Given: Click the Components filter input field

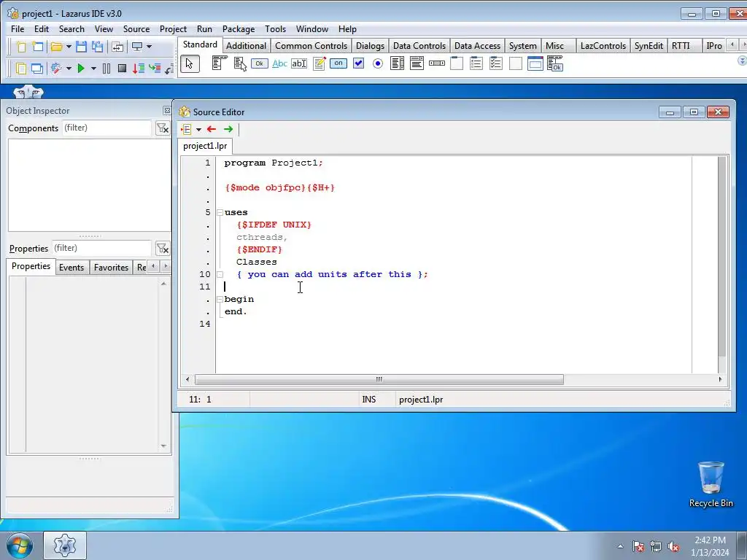Looking at the screenshot, I should [107, 128].
